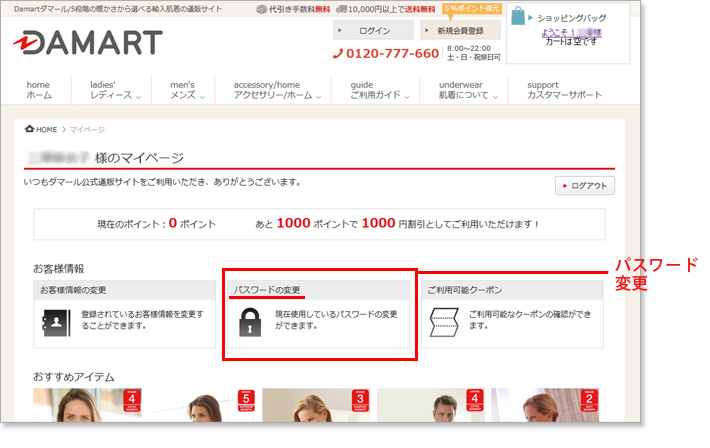
Task: Click 現在使用しているパスワードの変更 description
Action: pyautogui.click(x=336, y=320)
